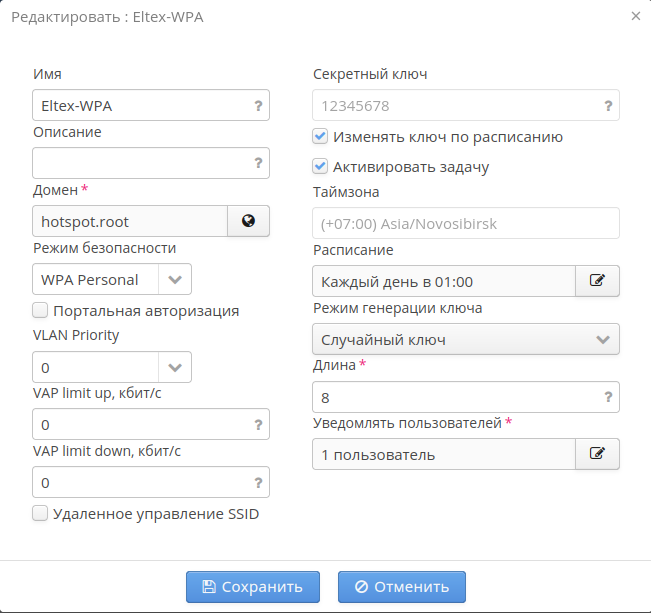The height and width of the screenshot is (613, 651).
Task: Open the Расписание schedule edit icon
Action: pos(597,281)
